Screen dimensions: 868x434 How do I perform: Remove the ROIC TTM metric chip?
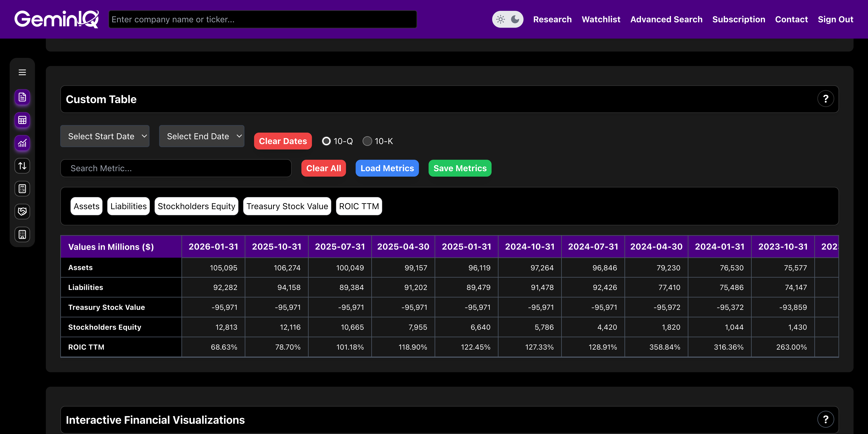359,206
